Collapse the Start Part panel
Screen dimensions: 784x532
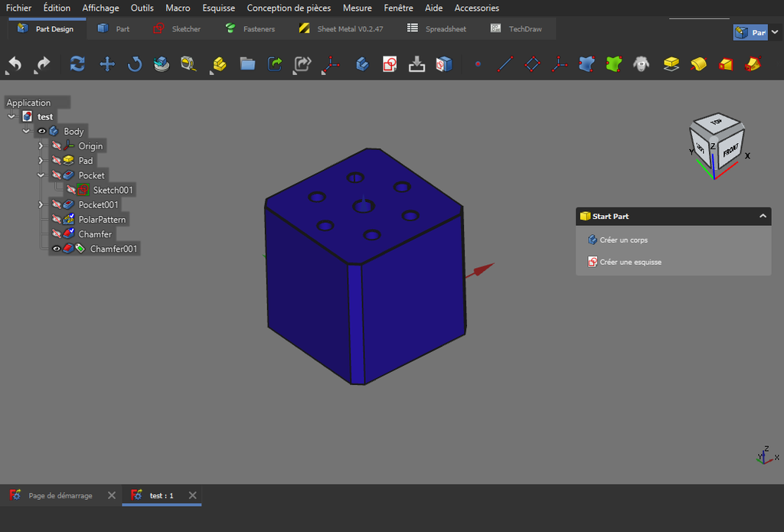(x=763, y=217)
